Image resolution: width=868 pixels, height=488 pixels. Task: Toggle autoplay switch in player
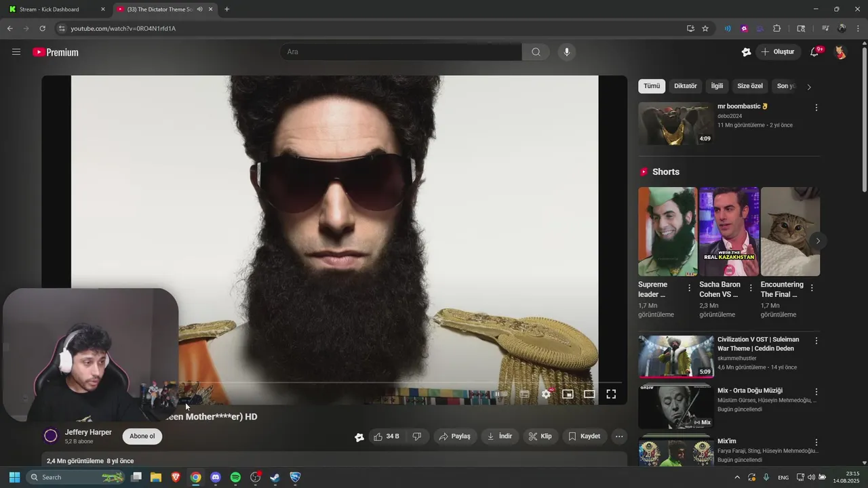[500, 394]
